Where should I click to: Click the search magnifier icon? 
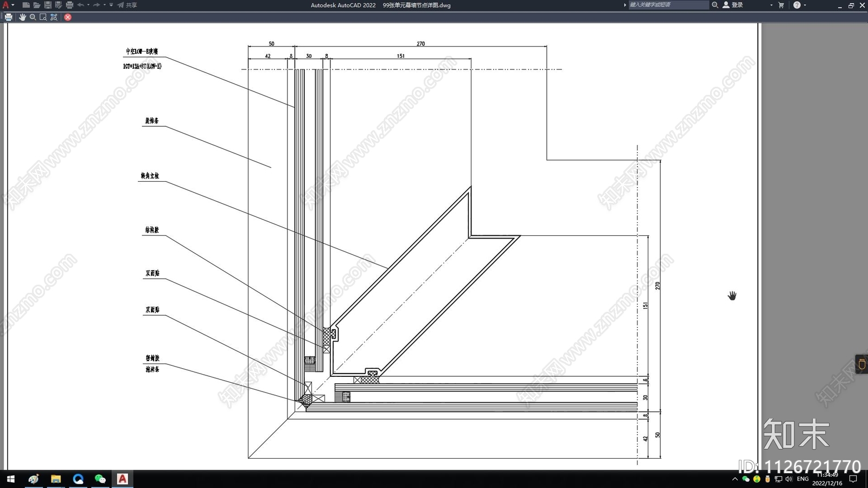tap(715, 5)
